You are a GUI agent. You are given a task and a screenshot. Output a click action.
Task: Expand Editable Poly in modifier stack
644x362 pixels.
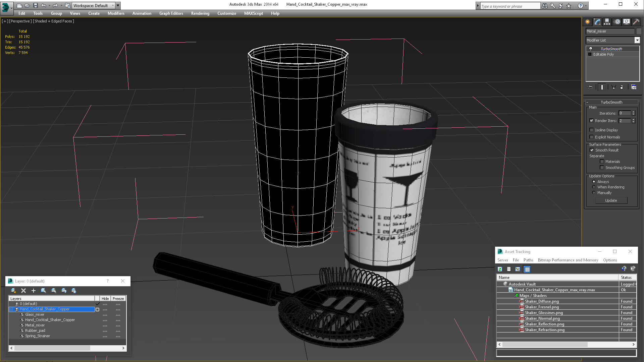click(590, 54)
